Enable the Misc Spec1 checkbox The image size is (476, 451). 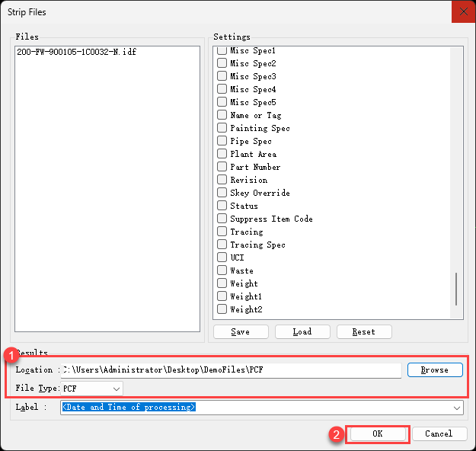[222, 50]
